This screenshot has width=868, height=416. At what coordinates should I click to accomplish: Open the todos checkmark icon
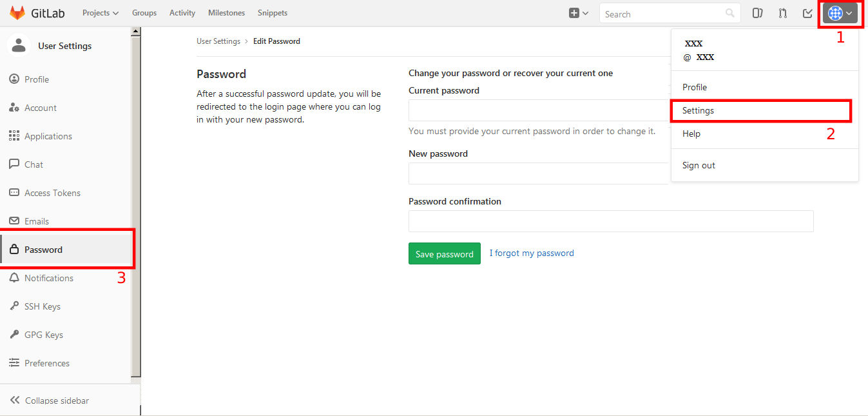click(807, 13)
